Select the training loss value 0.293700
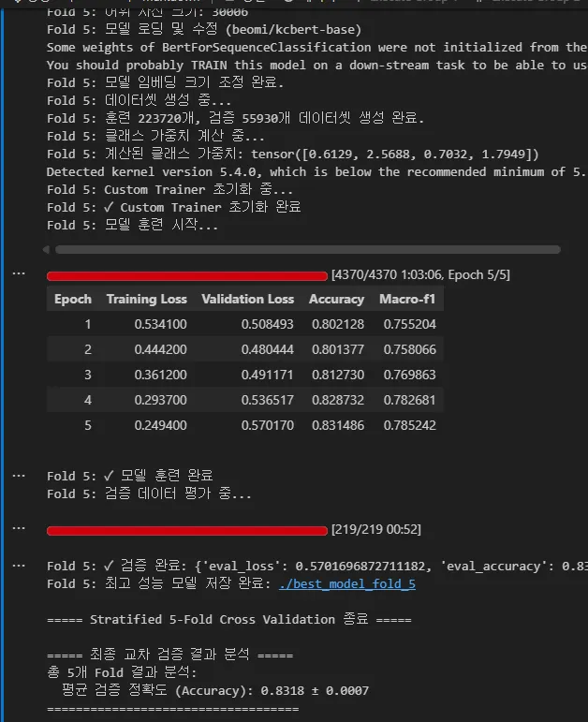This screenshot has height=722, width=588. (x=161, y=400)
